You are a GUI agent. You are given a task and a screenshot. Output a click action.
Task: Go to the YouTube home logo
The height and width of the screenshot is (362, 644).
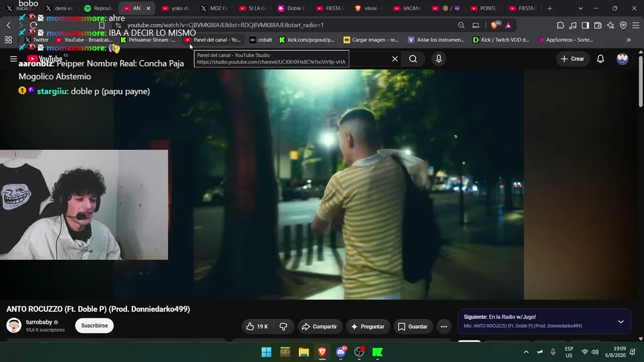pos(45,59)
